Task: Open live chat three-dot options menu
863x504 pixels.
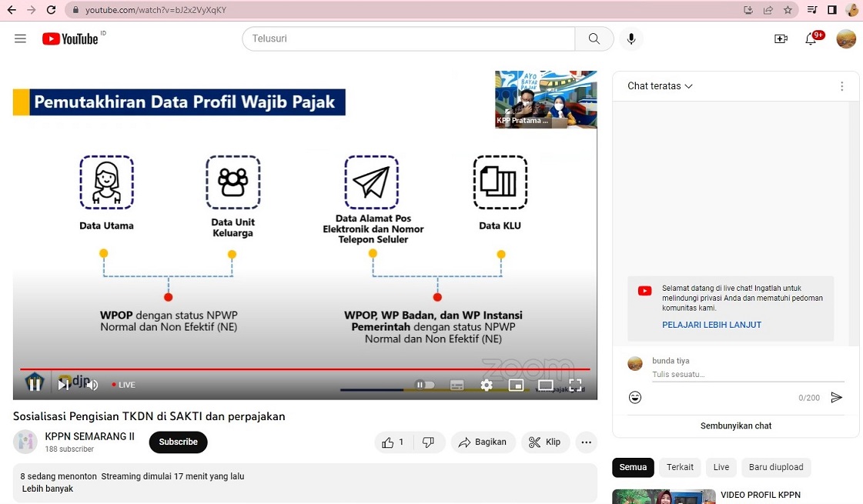Action: click(841, 86)
